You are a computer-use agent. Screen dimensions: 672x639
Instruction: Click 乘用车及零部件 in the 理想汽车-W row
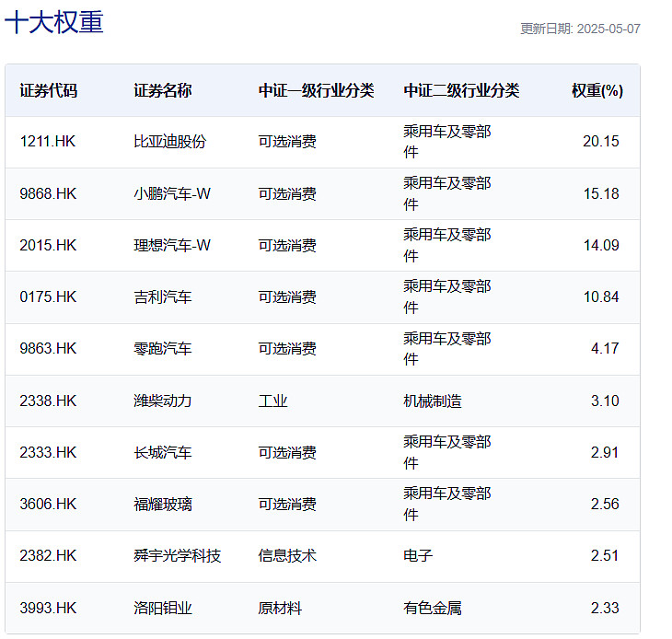click(x=447, y=245)
